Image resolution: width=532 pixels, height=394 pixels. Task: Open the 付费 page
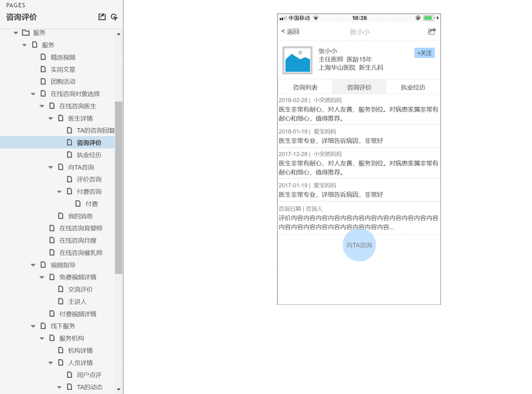[x=92, y=204]
